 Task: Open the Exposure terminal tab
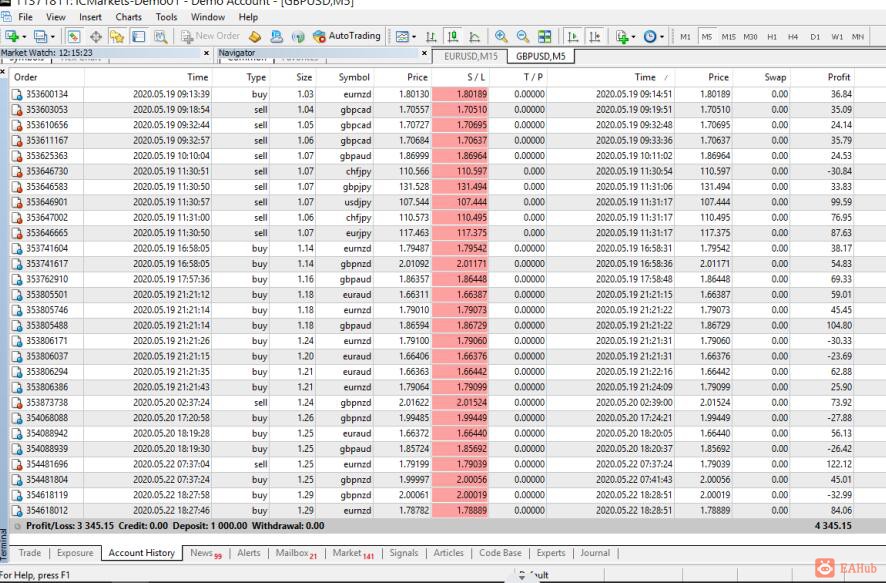click(75, 552)
